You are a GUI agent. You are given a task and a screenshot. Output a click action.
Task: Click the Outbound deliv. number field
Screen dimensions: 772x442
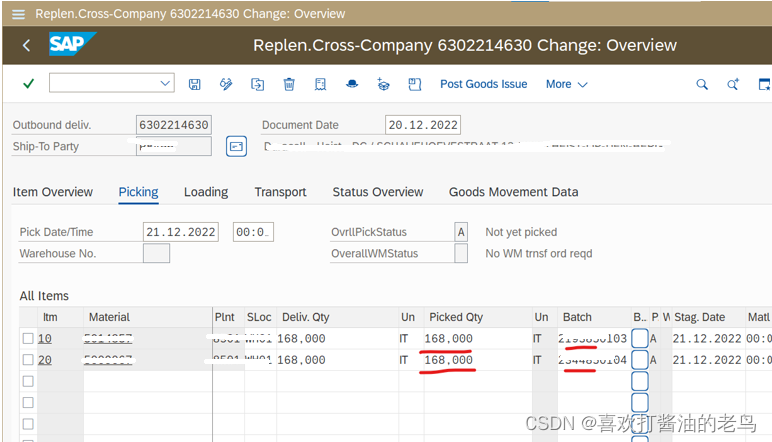point(174,125)
